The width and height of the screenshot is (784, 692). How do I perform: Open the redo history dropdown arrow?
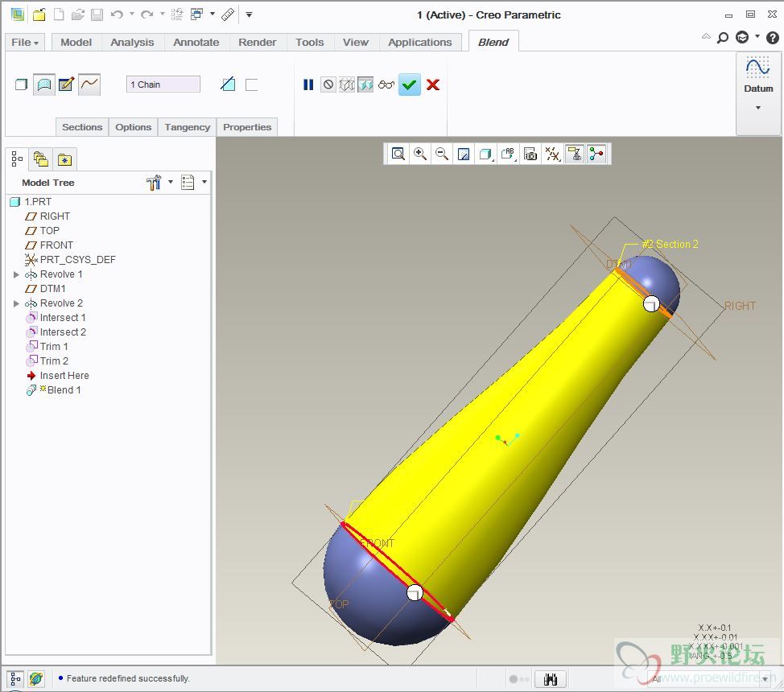pos(162,14)
